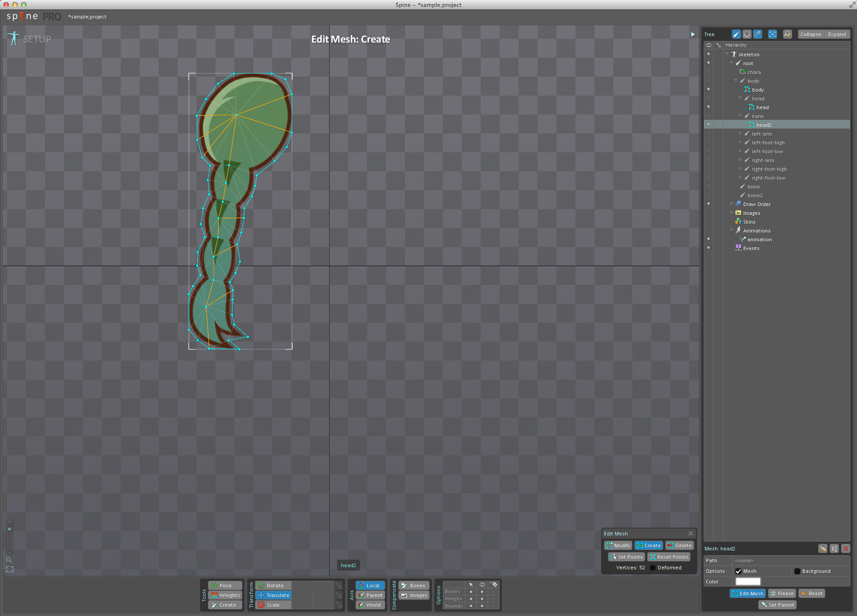Click Set Points in Edit Mesh panel
Screen dimensions: 857x616
point(627,557)
